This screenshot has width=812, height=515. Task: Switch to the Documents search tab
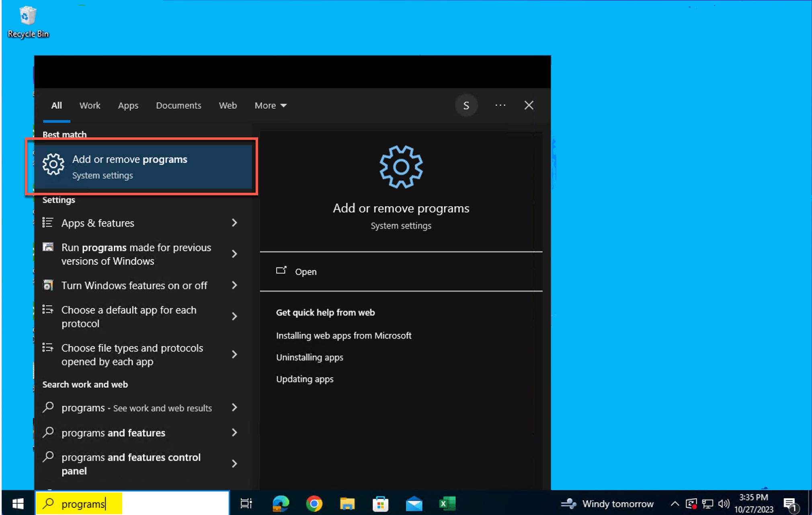[178, 106]
